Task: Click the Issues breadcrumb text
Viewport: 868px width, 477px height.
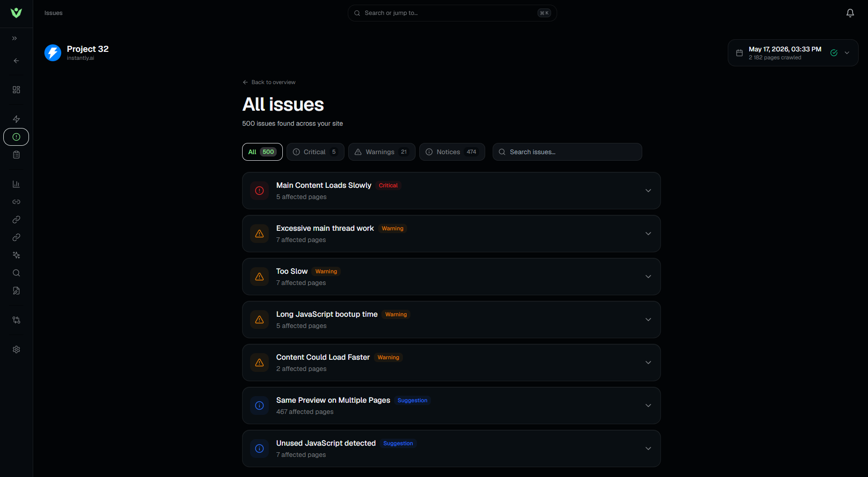Action: click(53, 13)
